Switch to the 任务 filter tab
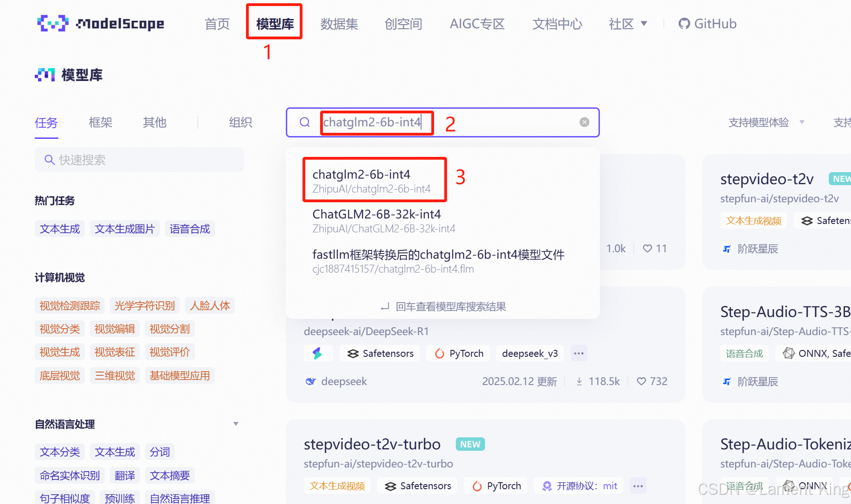The image size is (851, 504). coord(46,123)
